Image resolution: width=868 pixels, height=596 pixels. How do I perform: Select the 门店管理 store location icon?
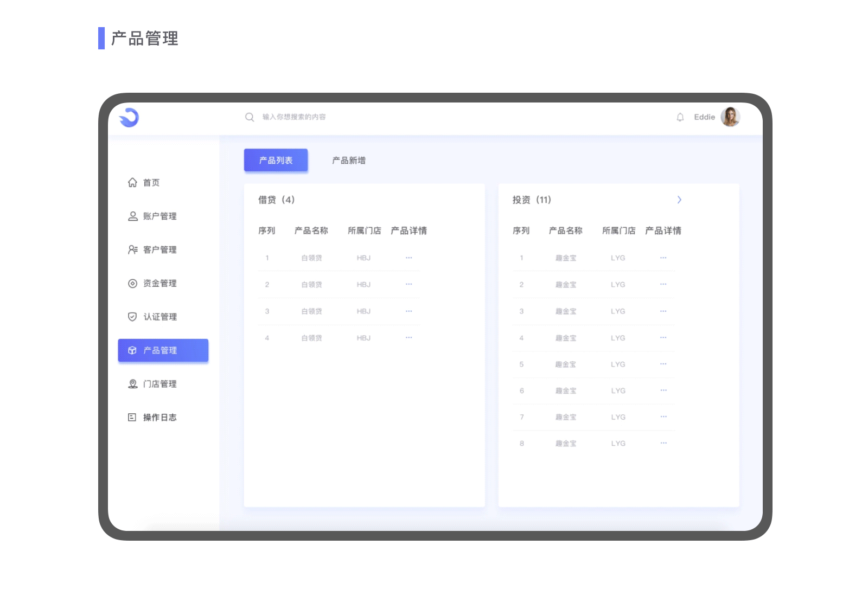pyautogui.click(x=132, y=384)
